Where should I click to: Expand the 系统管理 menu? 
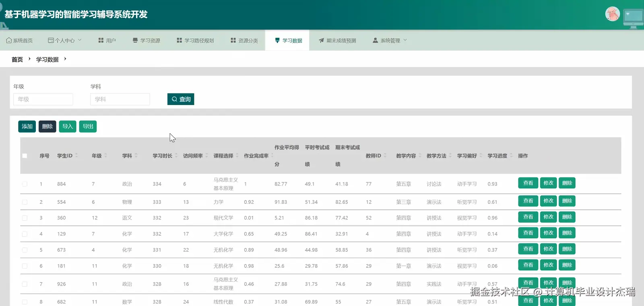click(x=390, y=40)
